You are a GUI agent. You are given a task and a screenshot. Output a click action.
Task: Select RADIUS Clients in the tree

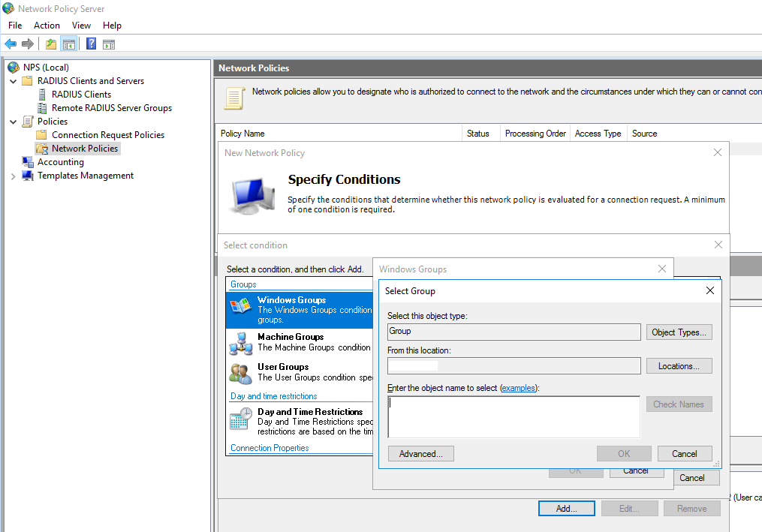(x=82, y=95)
